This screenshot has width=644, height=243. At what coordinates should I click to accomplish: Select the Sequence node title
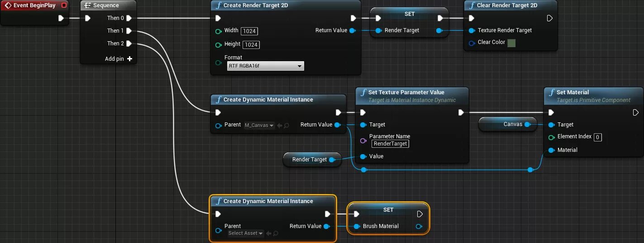pyautogui.click(x=106, y=5)
